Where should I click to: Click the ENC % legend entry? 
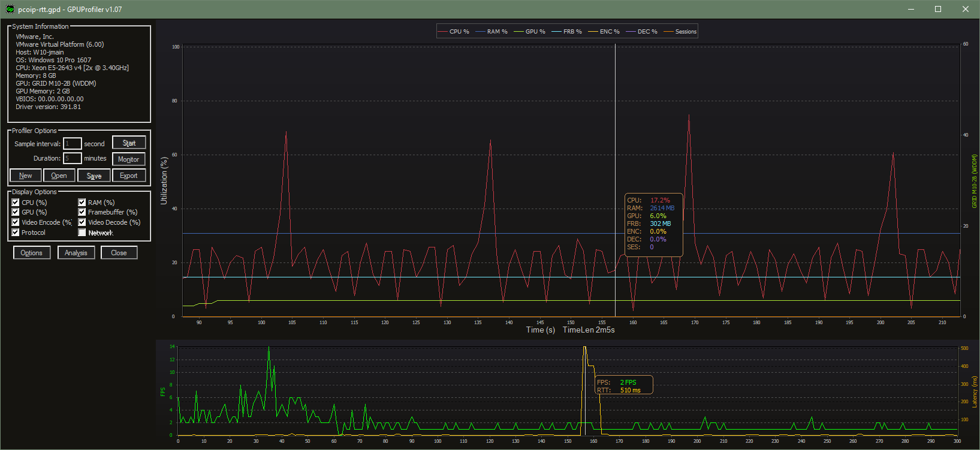[x=604, y=32]
